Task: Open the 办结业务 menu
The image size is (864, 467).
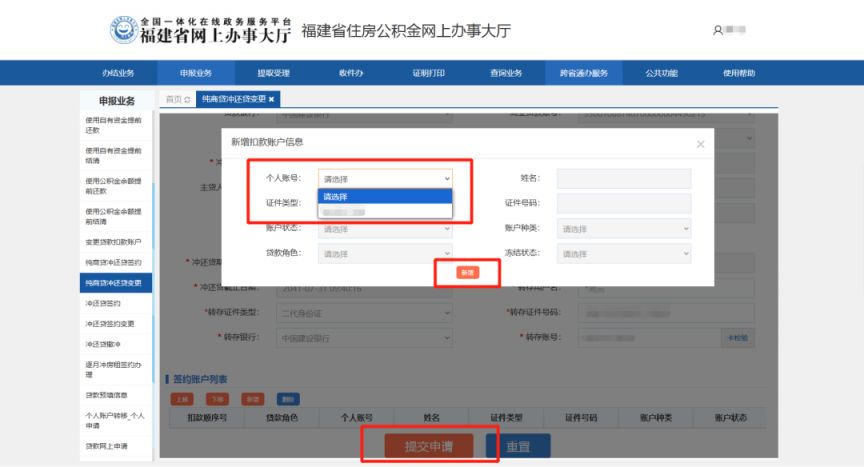Action: coord(118,73)
